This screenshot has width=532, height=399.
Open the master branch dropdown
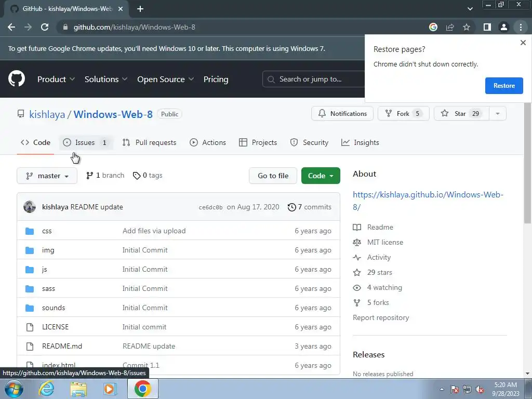point(47,176)
